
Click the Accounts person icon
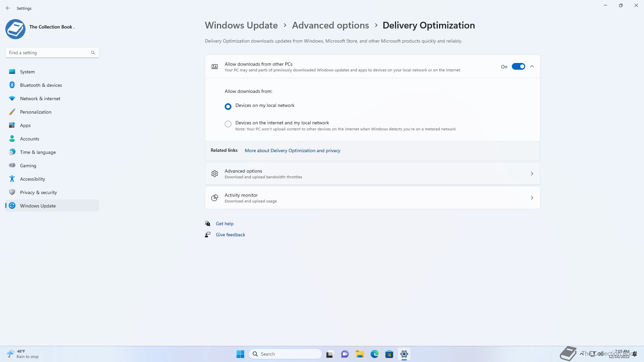(x=12, y=138)
